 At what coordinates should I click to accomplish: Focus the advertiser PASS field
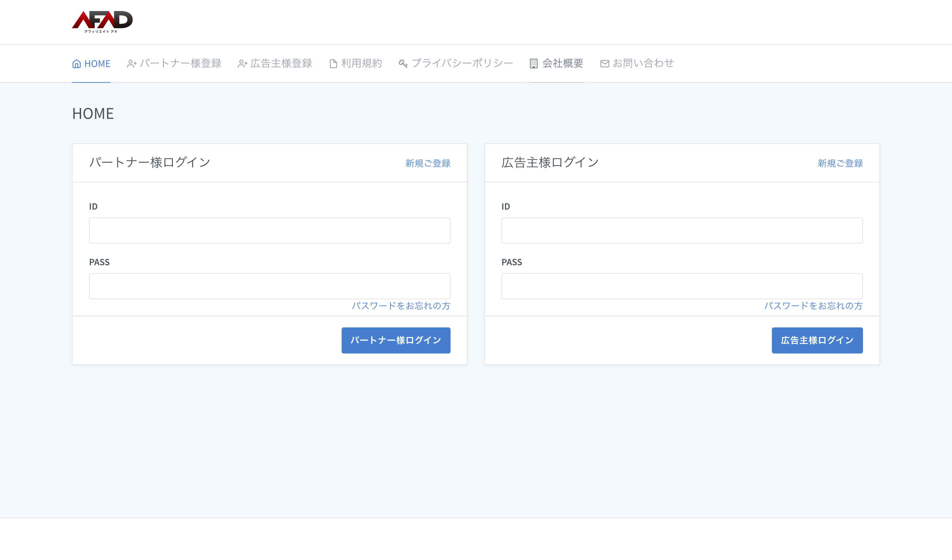pyautogui.click(x=682, y=286)
